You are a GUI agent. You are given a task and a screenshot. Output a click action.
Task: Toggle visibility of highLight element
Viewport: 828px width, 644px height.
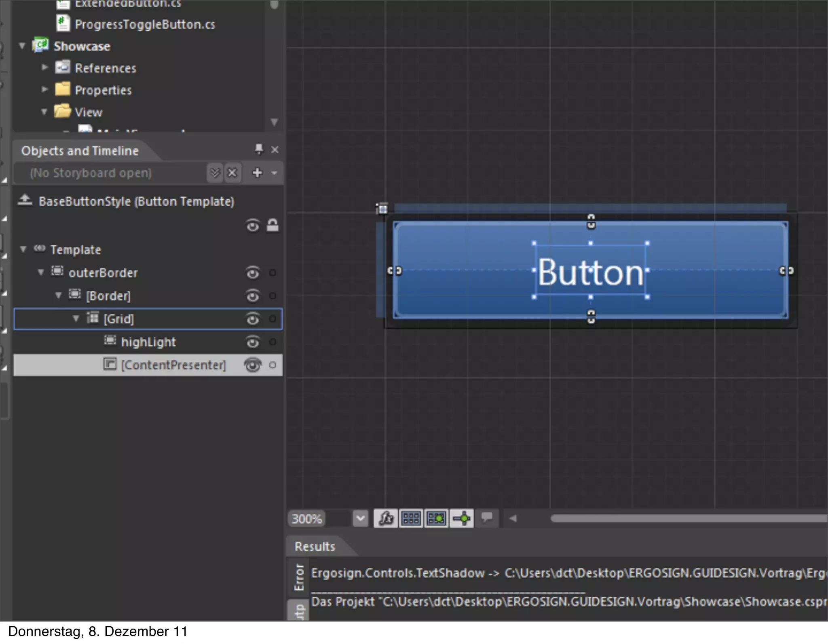click(x=253, y=342)
